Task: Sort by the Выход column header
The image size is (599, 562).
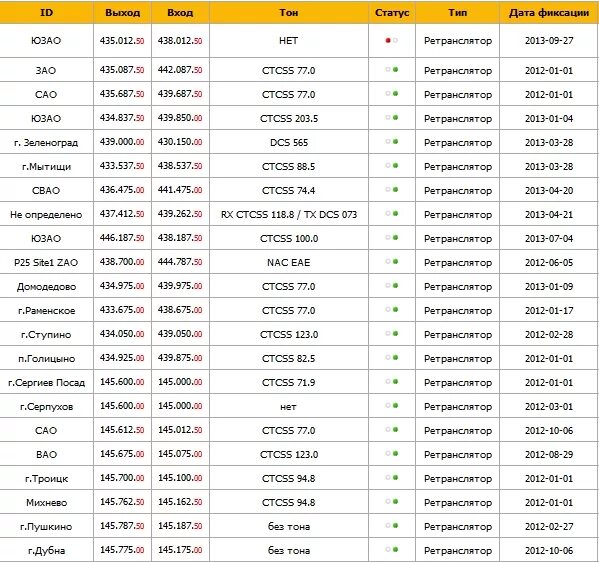Action: click(122, 13)
